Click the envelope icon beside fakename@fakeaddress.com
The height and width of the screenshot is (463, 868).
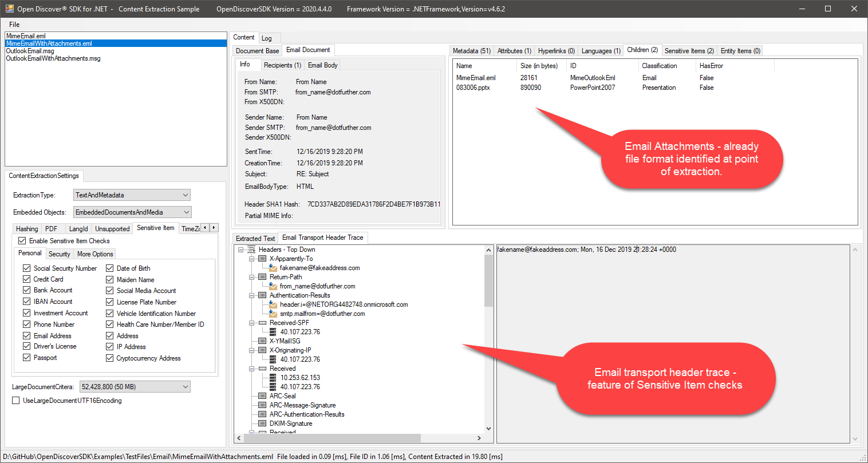[273, 268]
